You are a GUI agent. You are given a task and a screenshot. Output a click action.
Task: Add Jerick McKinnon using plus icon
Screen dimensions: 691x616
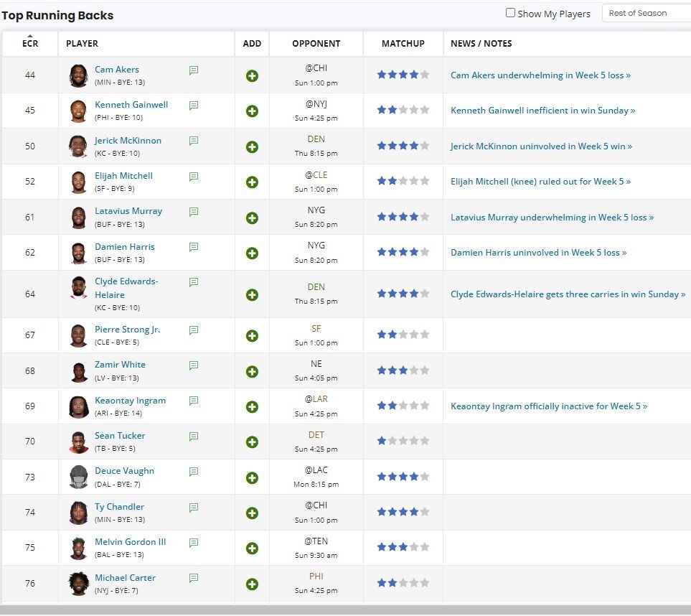[x=252, y=146]
